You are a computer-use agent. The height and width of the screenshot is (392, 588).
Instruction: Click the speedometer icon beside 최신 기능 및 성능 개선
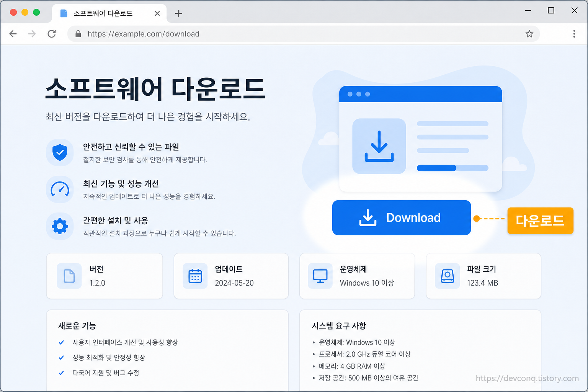pyautogui.click(x=60, y=189)
